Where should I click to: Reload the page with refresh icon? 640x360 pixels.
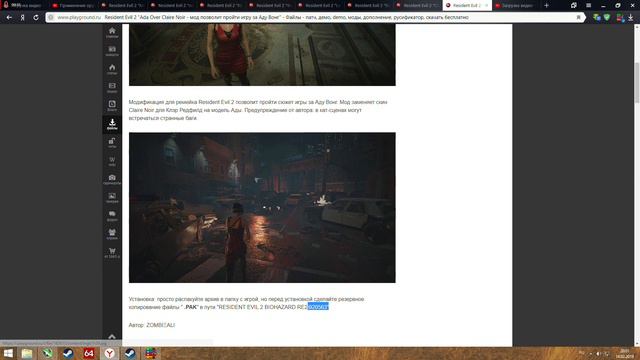(36, 18)
